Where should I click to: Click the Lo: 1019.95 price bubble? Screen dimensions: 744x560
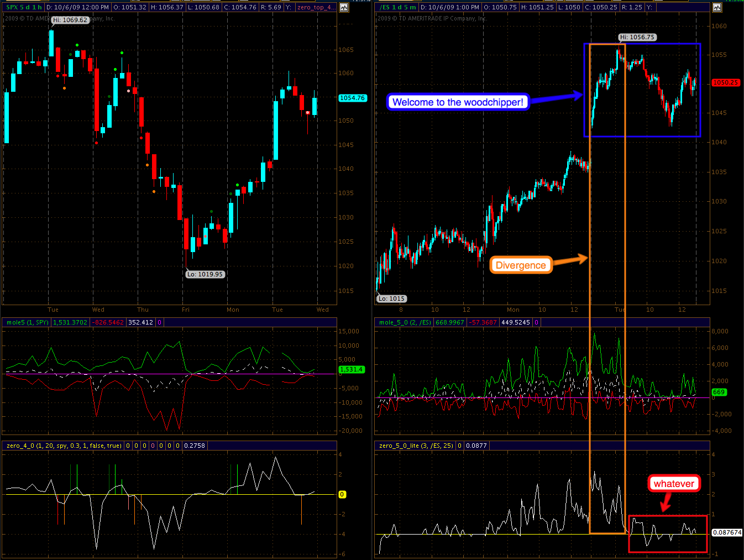(205, 274)
